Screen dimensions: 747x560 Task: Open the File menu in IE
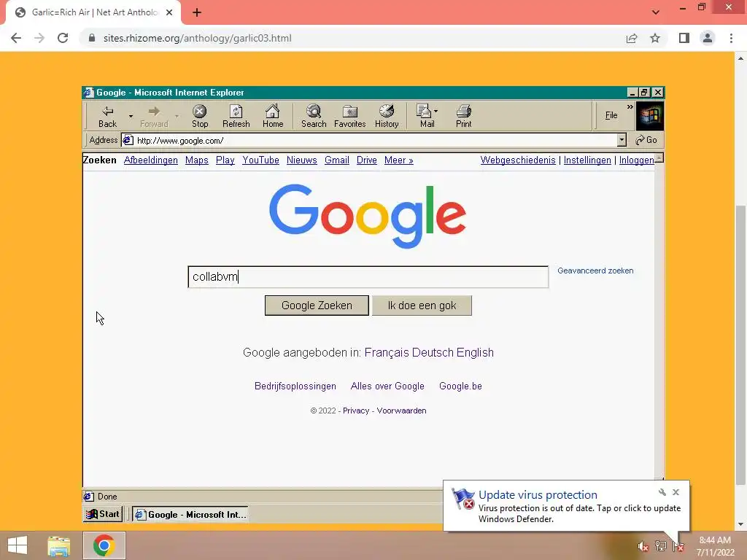(611, 115)
